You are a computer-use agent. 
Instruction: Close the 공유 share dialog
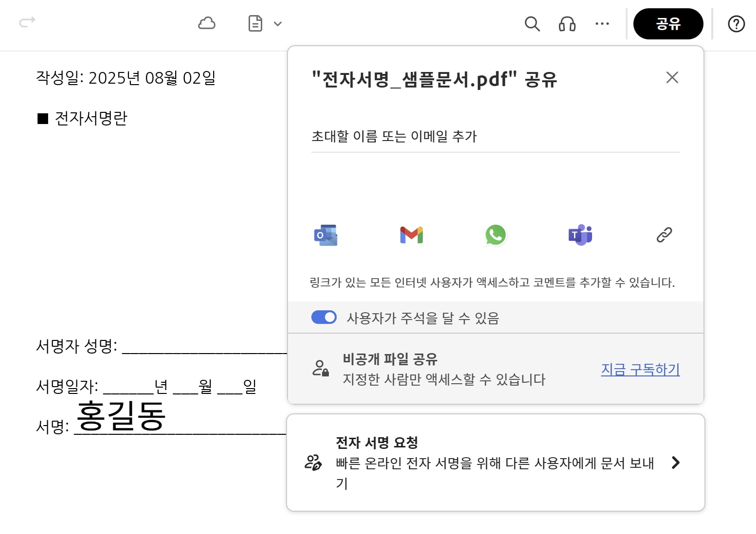tap(672, 77)
